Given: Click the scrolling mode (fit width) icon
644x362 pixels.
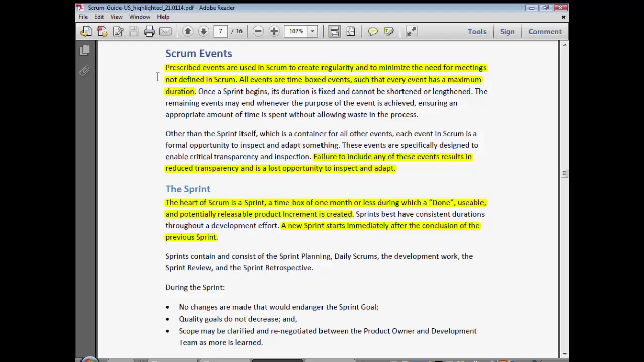Looking at the screenshot, I should click(334, 31).
